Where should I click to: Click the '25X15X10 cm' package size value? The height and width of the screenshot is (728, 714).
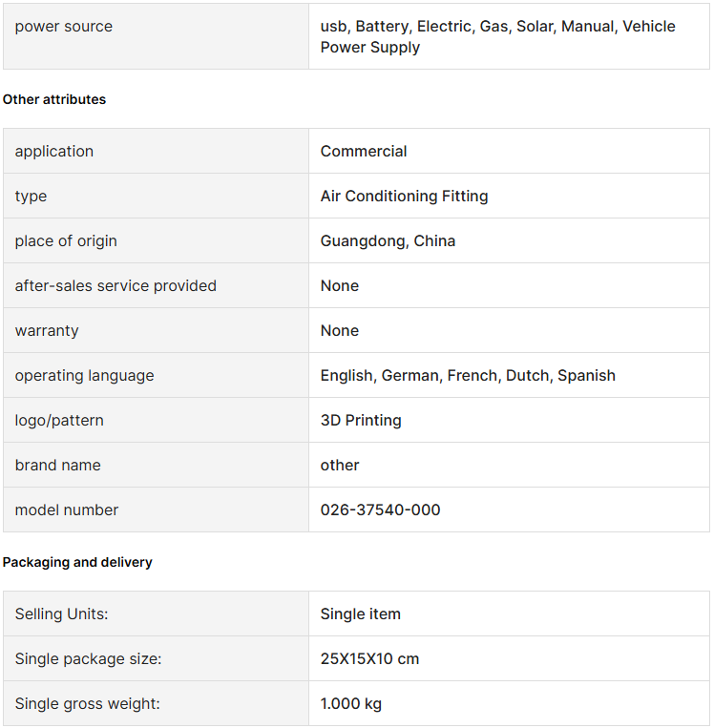click(x=369, y=658)
